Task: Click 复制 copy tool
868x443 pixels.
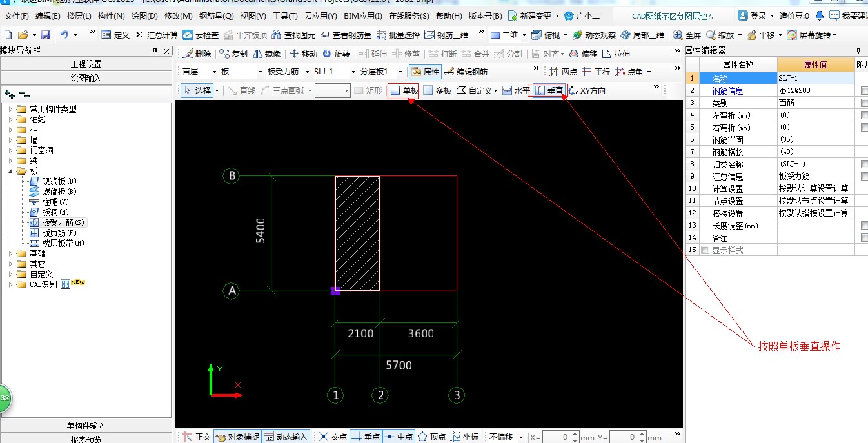Action: point(233,54)
